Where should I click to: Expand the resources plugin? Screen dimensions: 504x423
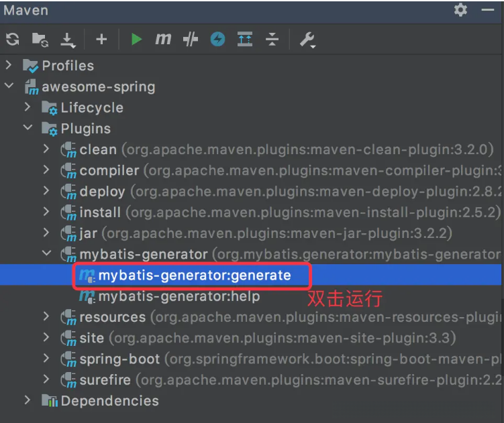coord(46,316)
